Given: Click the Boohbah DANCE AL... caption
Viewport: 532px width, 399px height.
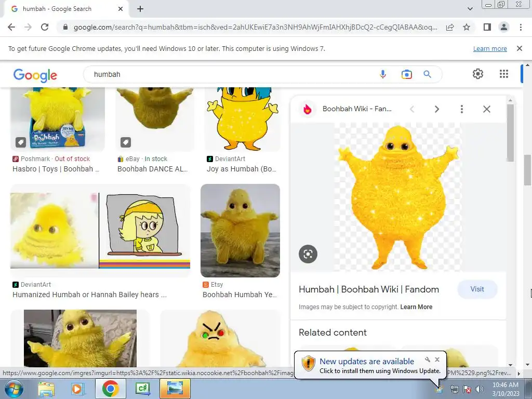Looking at the screenshot, I should [x=152, y=169].
